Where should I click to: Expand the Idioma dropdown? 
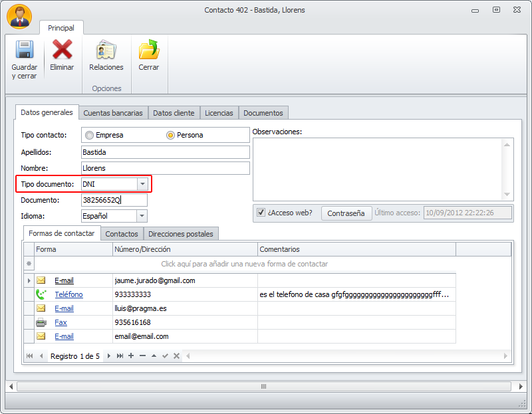pos(142,216)
